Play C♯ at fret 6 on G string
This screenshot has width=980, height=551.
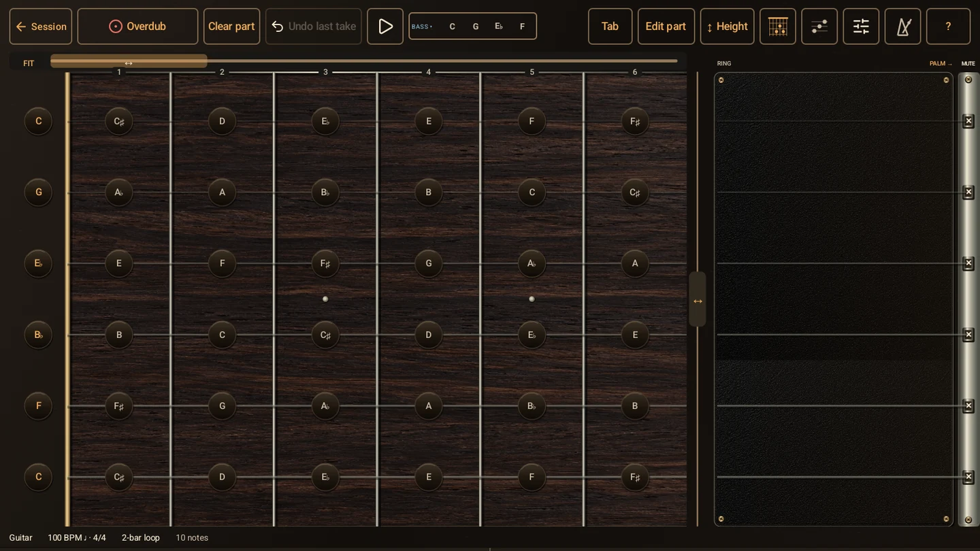(635, 193)
